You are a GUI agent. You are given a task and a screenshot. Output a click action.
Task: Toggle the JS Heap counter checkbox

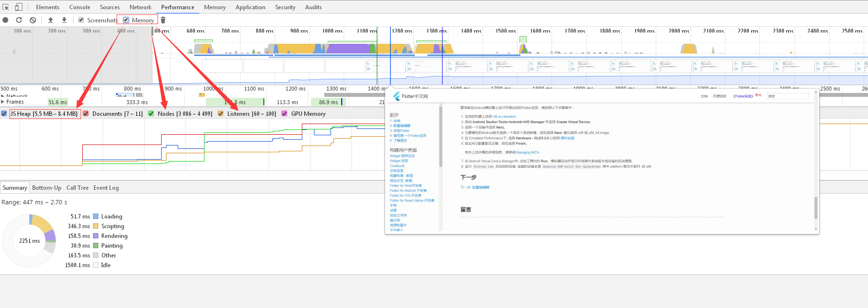pyautogui.click(x=4, y=113)
